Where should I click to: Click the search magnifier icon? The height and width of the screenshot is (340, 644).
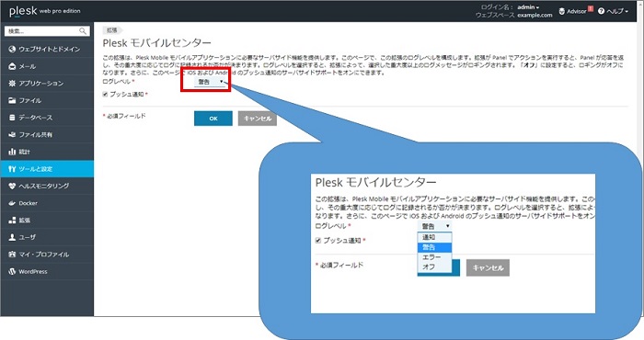click(83, 31)
